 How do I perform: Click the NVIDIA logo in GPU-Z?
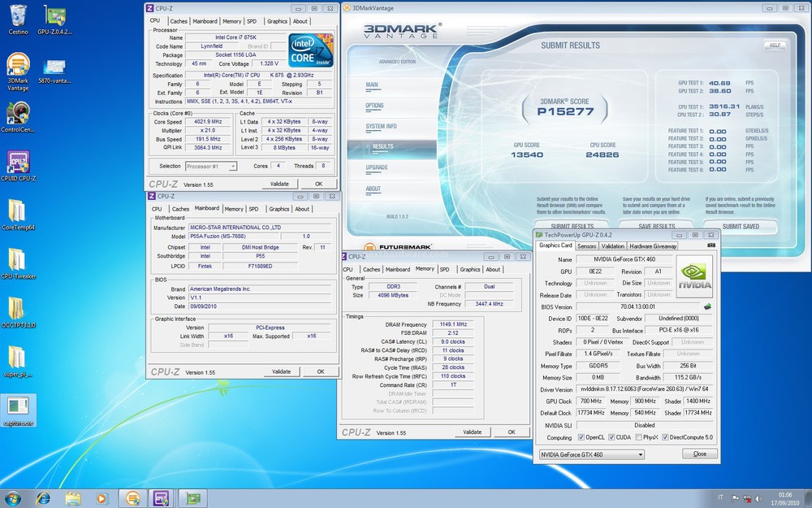[695, 276]
